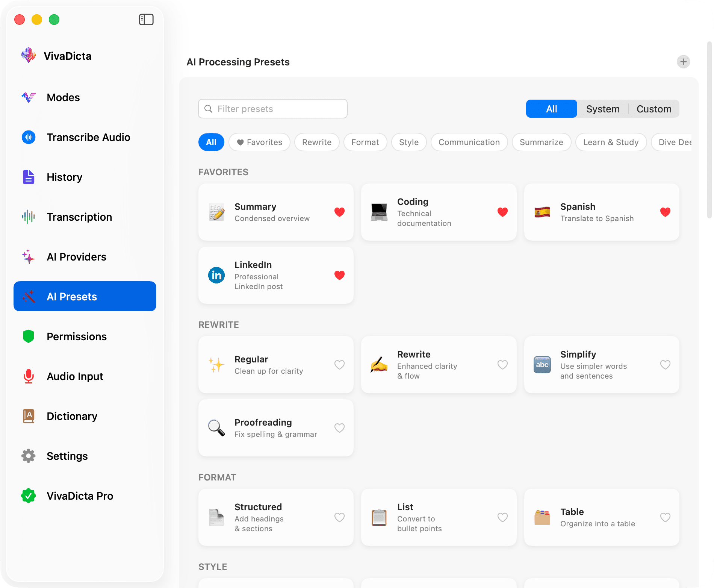Click the LinkedIn preset icon
Image resolution: width=714 pixels, height=588 pixels.
point(216,276)
